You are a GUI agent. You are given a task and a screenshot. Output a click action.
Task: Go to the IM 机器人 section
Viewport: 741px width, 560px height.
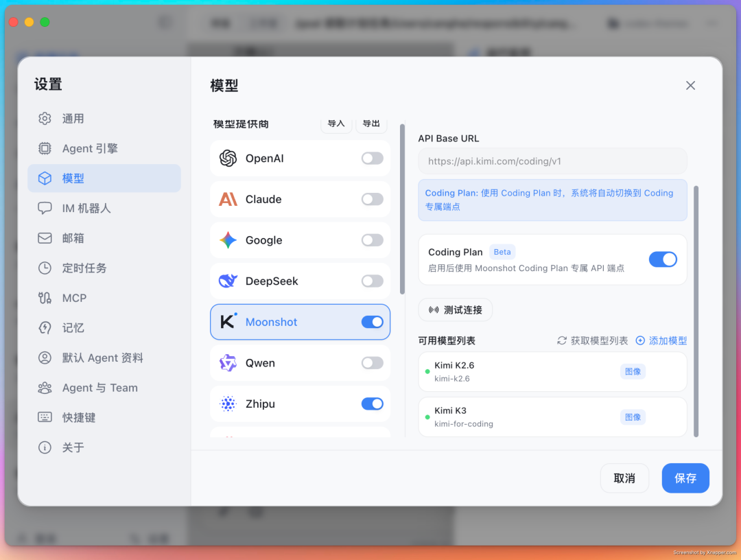coord(104,208)
